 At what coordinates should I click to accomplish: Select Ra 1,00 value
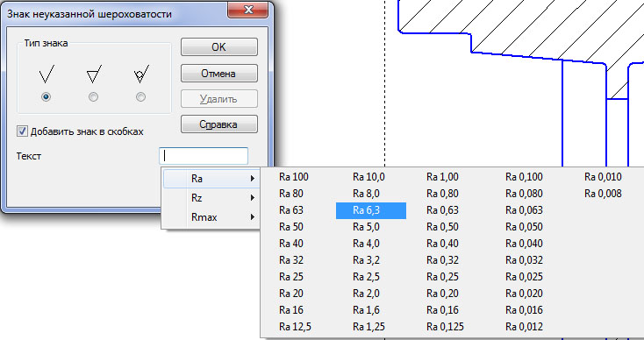click(443, 177)
